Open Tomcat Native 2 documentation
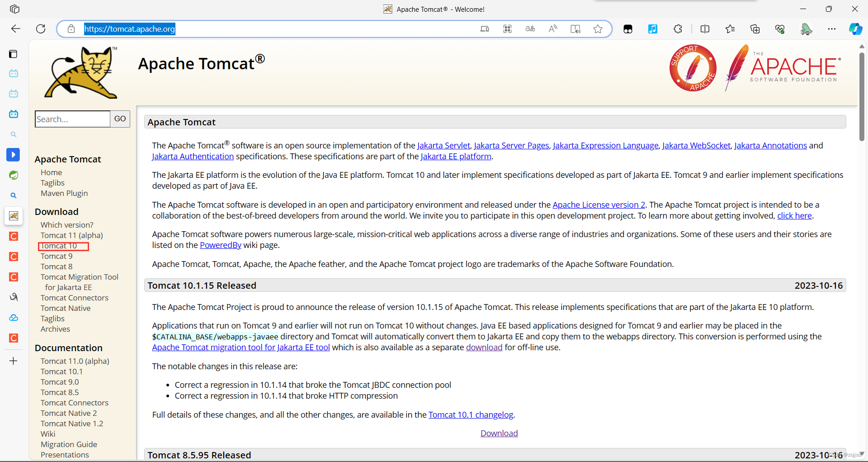Image resolution: width=868 pixels, height=462 pixels. pyautogui.click(x=69, y=413)
